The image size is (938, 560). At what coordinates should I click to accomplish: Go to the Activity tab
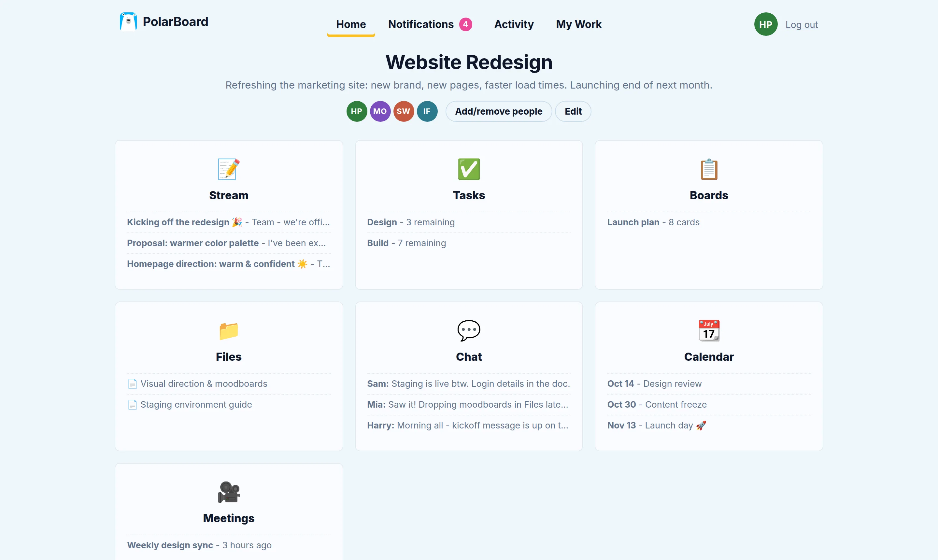coord(513,24)
